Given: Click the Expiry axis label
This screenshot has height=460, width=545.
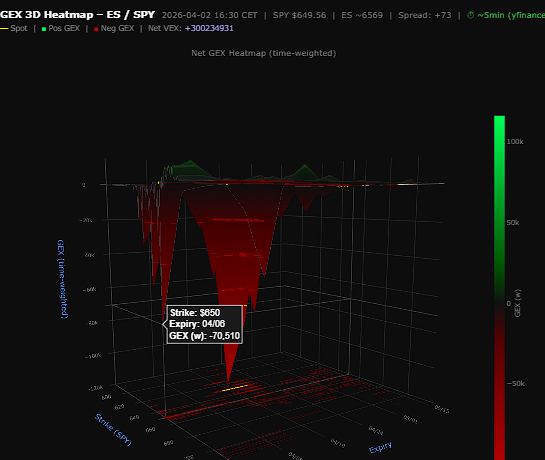Looking at the screenshot, I should click(x=380, y=447).
